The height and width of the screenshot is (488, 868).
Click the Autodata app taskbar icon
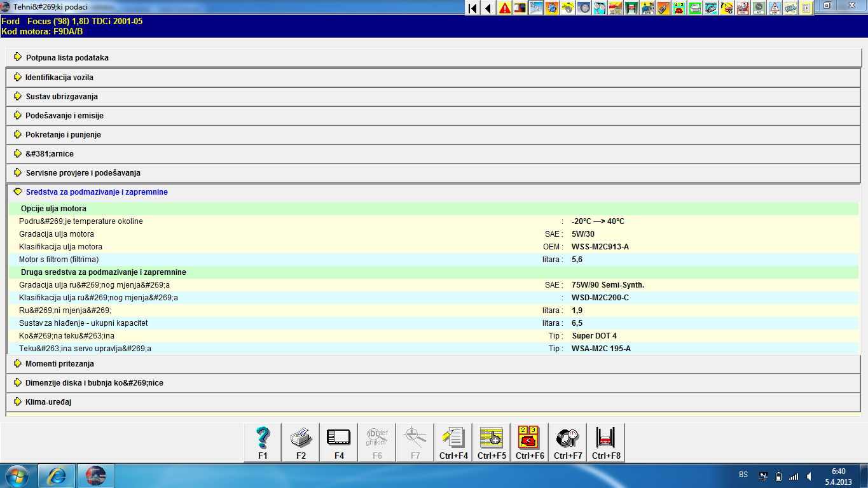click(x=95, y=476)
